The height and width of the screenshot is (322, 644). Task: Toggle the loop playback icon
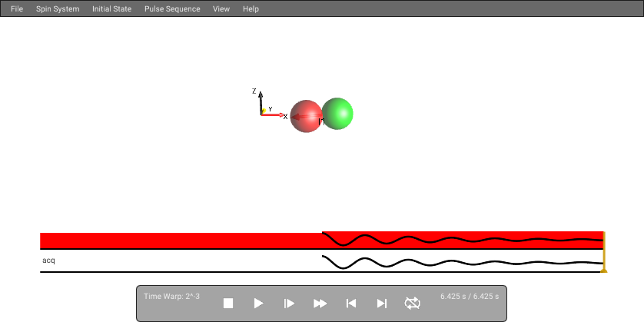[x=413, y=303]
